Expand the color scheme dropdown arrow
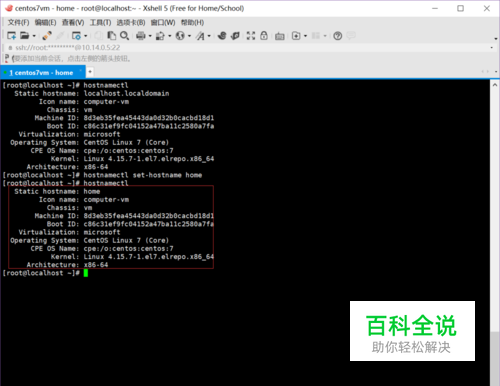Viewport: 500px width, 386px height. pos(170,36)
